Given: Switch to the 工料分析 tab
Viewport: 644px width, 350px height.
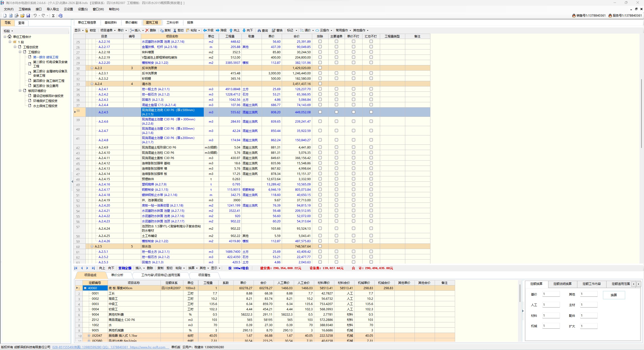Looking at the screenshot, I should [x=173, y=23].
